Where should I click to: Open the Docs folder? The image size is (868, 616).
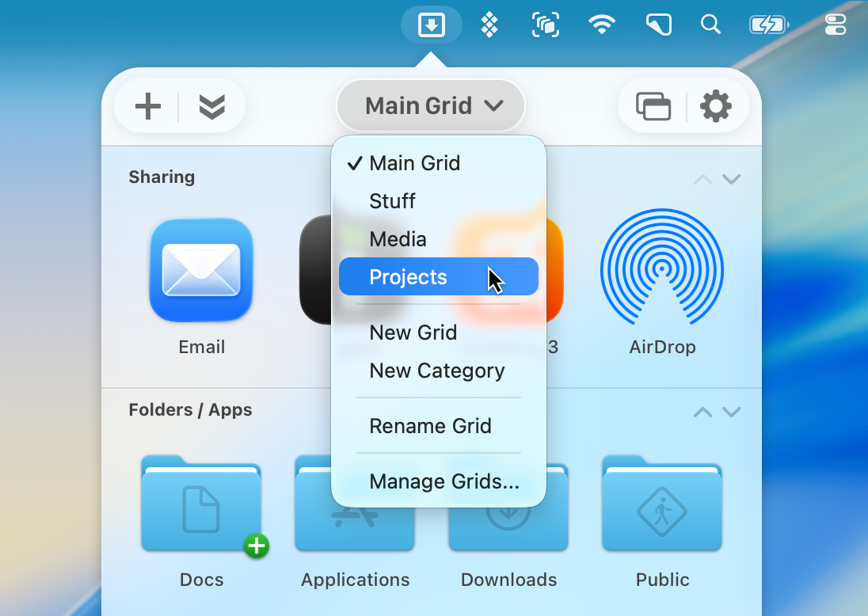(201, 504)
